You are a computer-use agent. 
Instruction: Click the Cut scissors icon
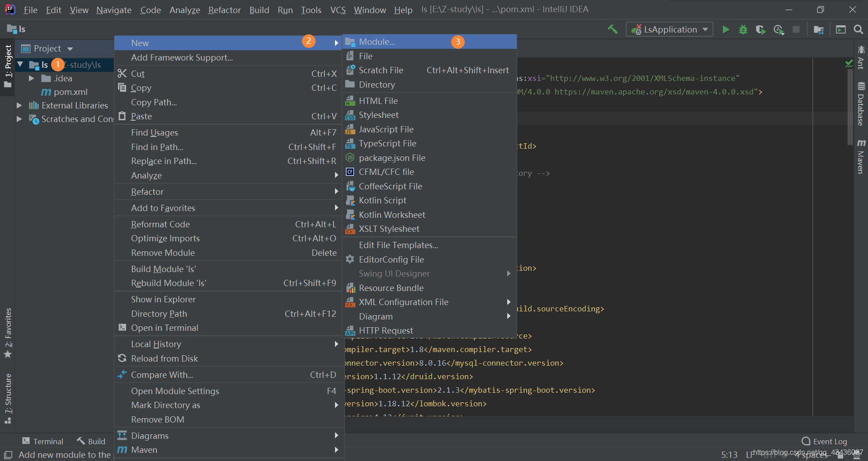pos(122,73)
